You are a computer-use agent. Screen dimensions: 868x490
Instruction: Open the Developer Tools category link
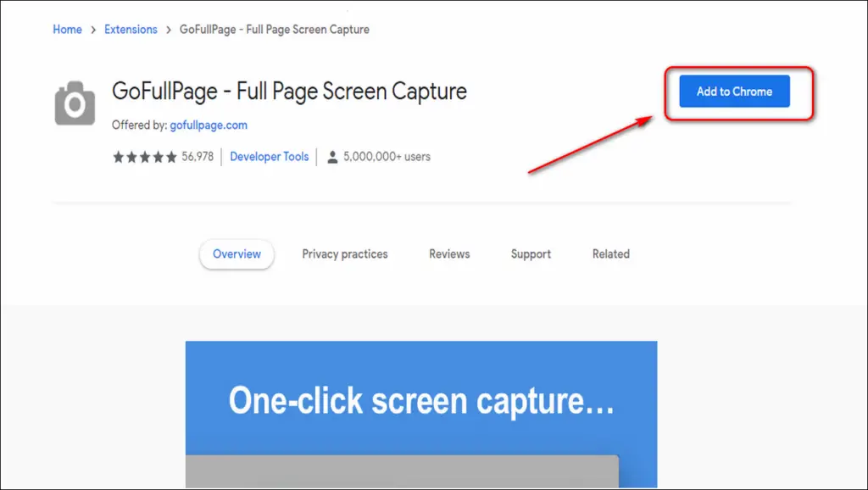[x=269, y=157]
